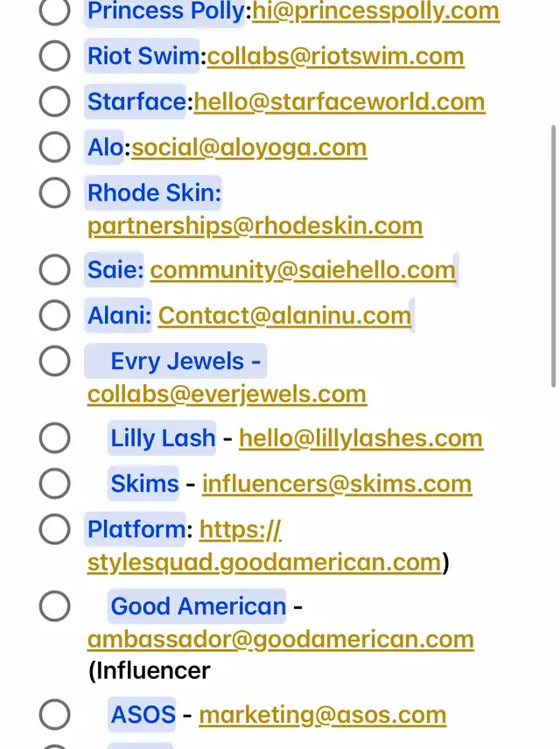Image resolution: width=560 pixels, height=749 pixels.
Task: Mark the ASOS checklist circle
Action: [x=54, y=714]
